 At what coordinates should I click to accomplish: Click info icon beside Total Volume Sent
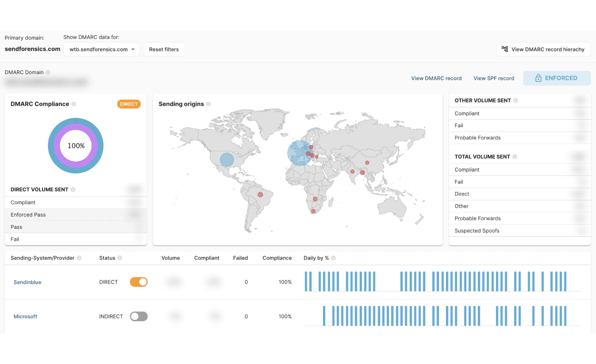click(514, 157)
